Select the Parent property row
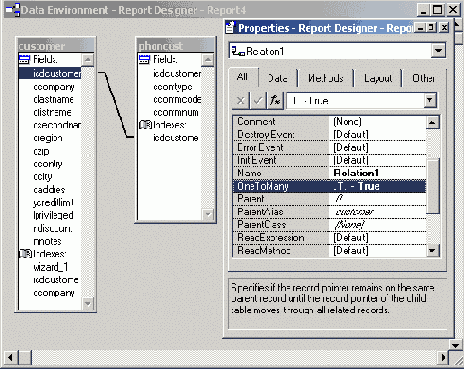 tap(329, 199)
